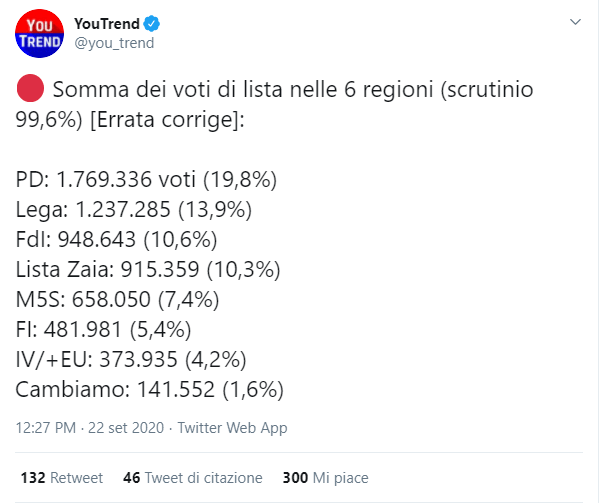Open the 46 Tweet di citazione list

pyautogui.click(x=192, y=477)
